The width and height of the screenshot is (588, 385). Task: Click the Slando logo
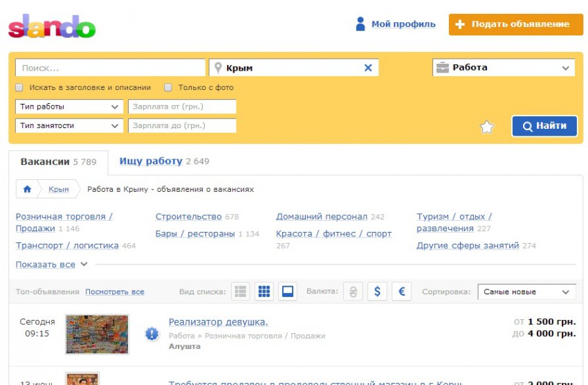point(52,26)
